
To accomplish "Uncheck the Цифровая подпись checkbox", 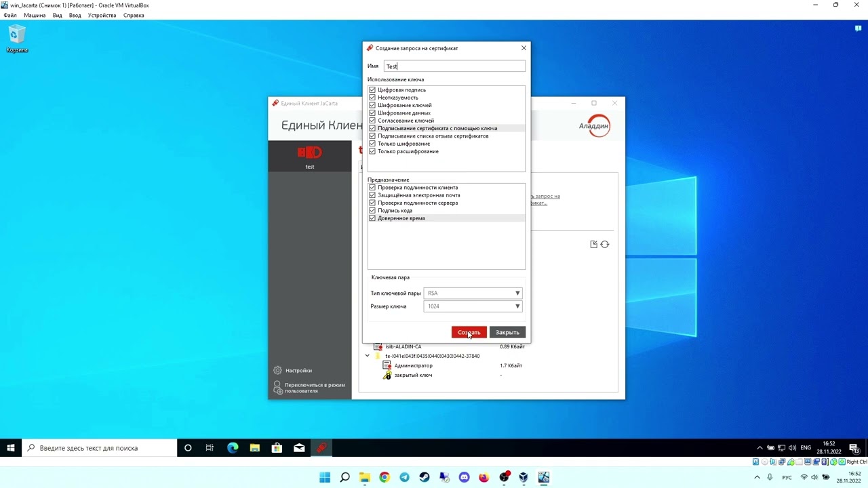I will [372, 90].
